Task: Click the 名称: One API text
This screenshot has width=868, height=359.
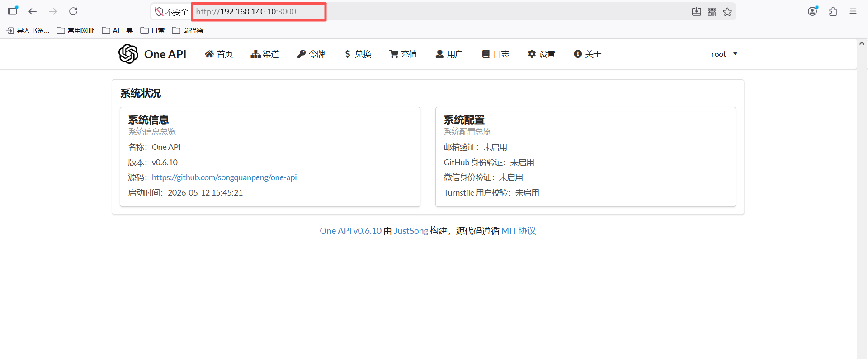Action: coord(154,147)
